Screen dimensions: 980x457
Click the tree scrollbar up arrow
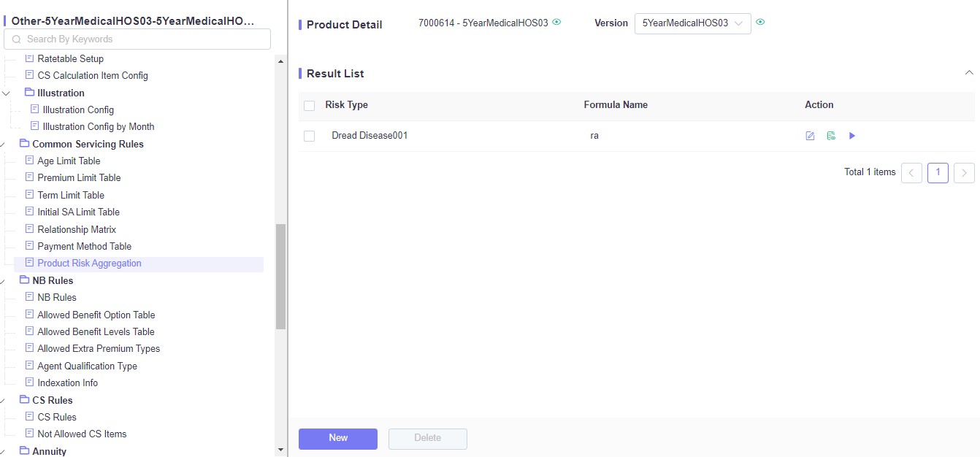pos(280,61)
